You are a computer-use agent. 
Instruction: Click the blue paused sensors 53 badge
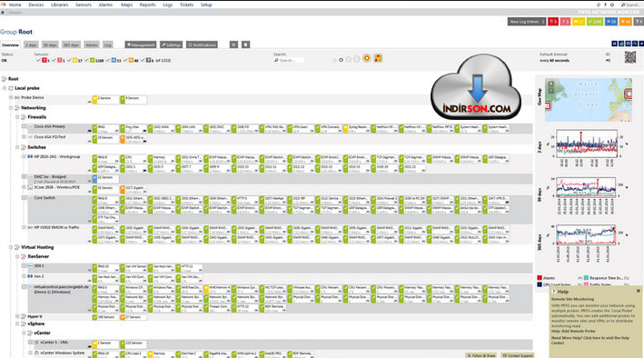point(611,22)
